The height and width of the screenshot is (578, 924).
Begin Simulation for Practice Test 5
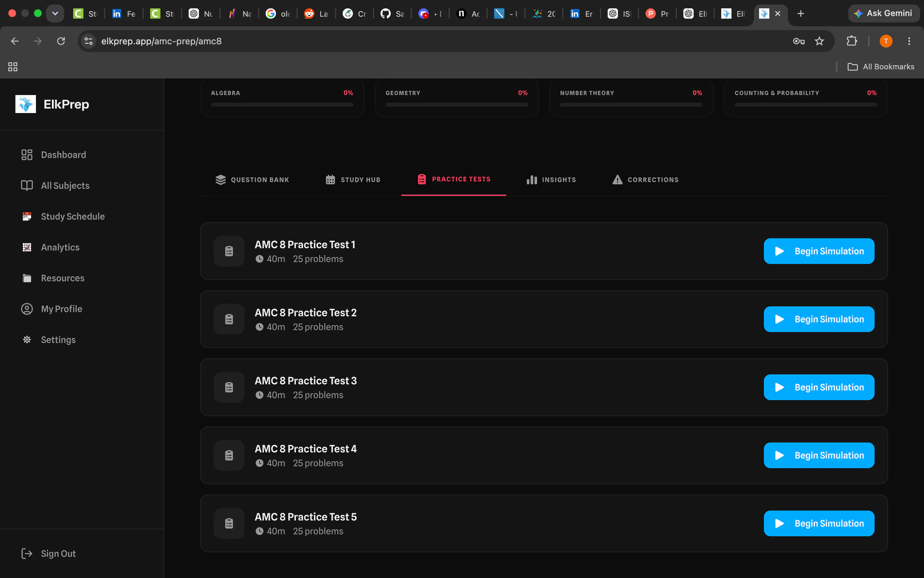pyautogui.click(x=819, y=523)
